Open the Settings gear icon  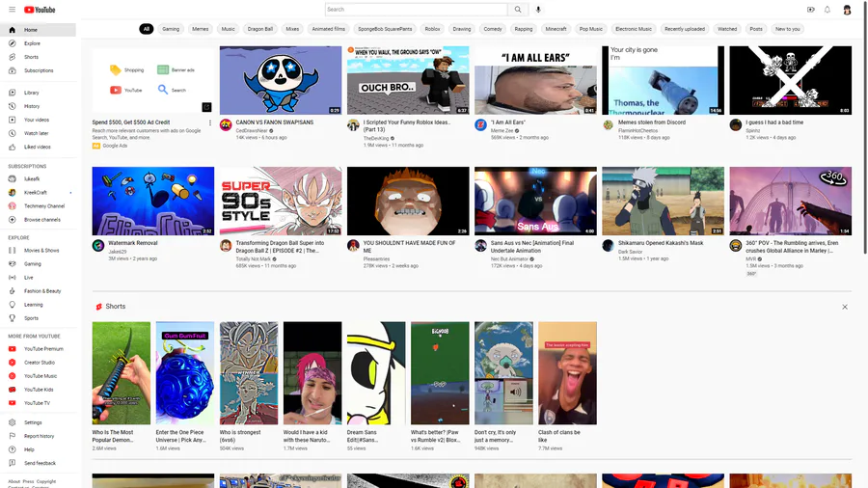(x=13, y=422)
